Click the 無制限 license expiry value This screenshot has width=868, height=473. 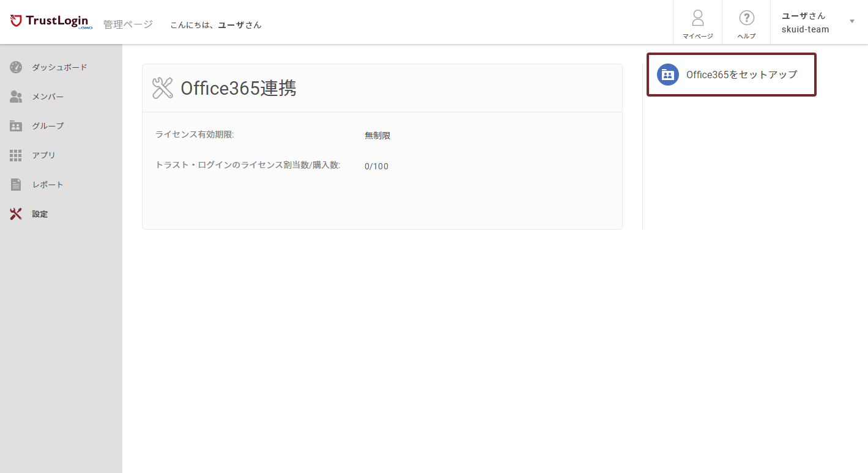point(377,135)
